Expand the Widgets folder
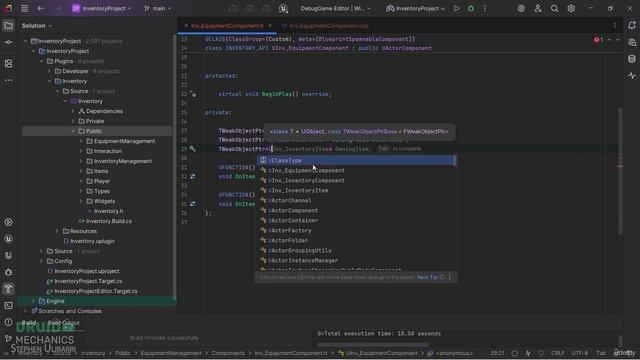 click(x=81, y=201)
